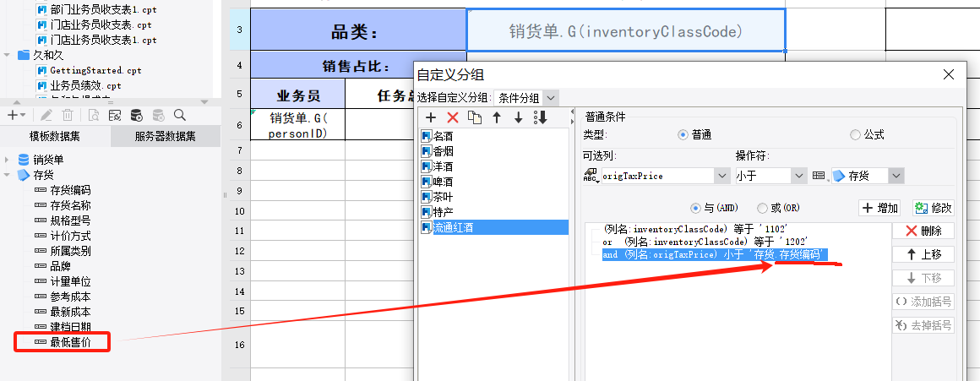Click the 销货单 database icon

(24, 160)
